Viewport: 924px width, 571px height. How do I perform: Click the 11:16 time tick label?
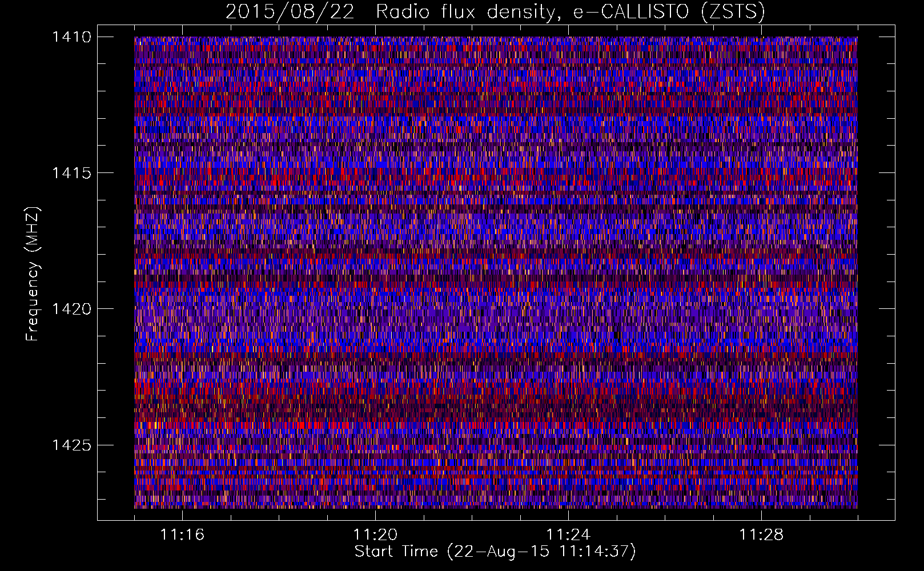(x=182, y=534)
